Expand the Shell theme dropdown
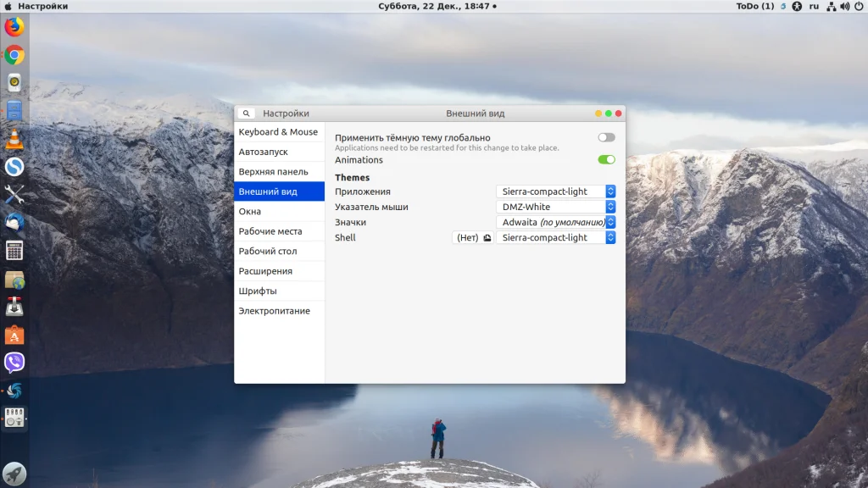The image size is (868, 488). [556, 237]
